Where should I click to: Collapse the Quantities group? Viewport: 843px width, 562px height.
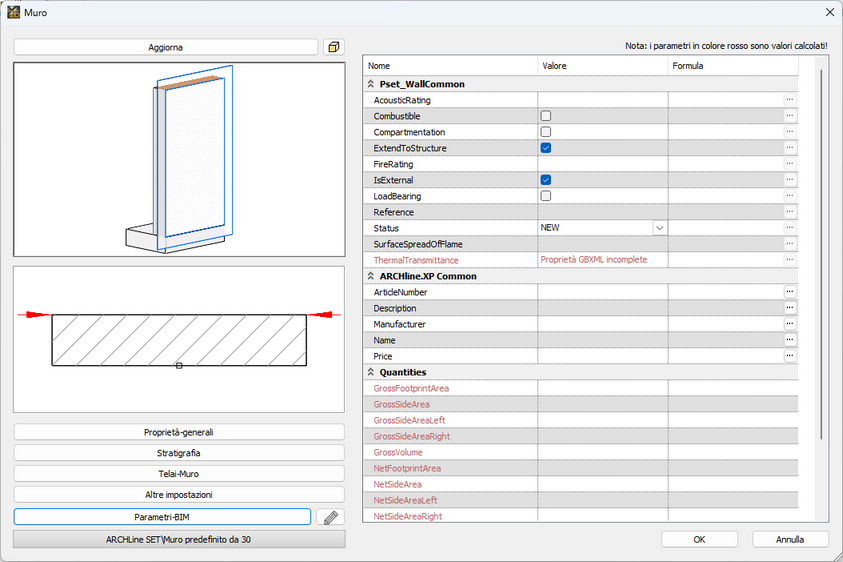[370, 372]
